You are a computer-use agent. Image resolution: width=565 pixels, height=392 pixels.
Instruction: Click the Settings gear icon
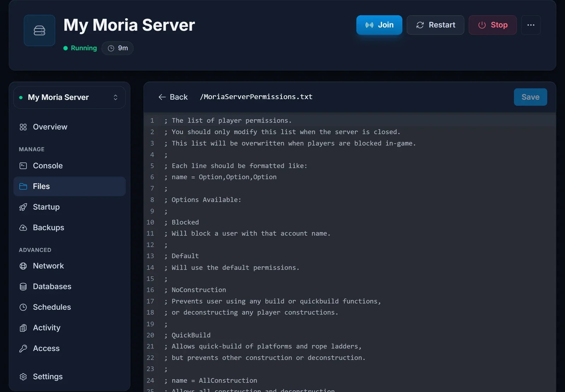23,377
